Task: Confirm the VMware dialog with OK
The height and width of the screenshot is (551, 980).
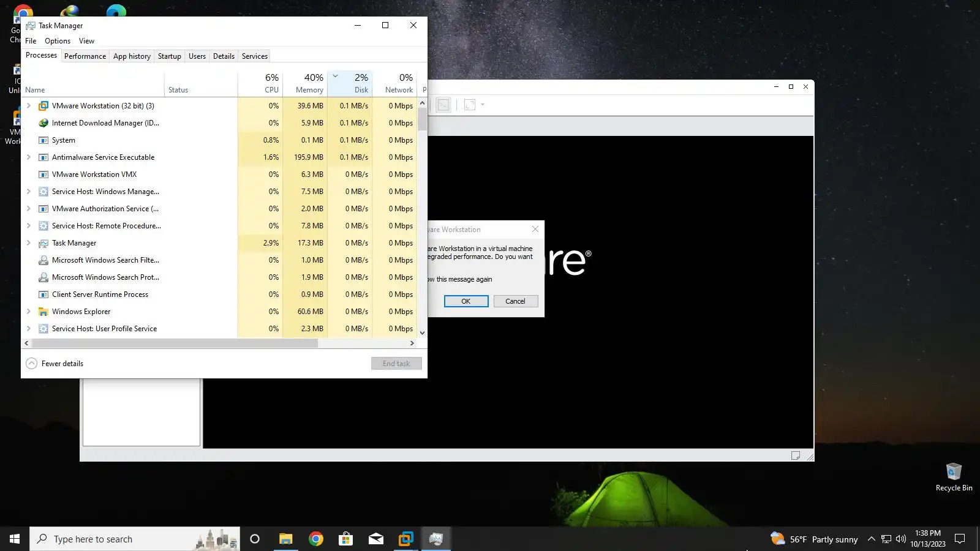Action: 466,301
